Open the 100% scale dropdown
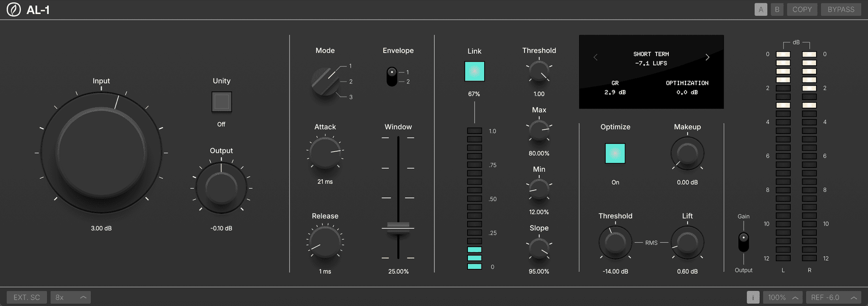 783,297
